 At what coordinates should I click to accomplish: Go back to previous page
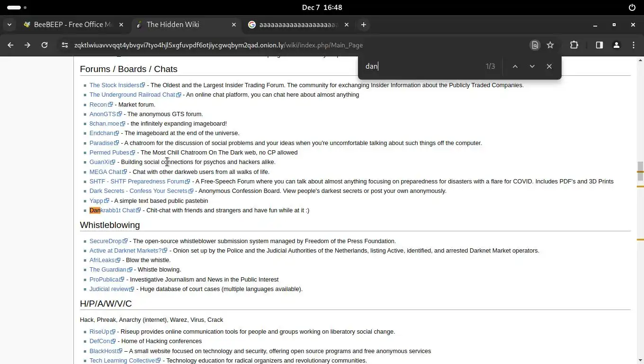(x=10, y=45)
